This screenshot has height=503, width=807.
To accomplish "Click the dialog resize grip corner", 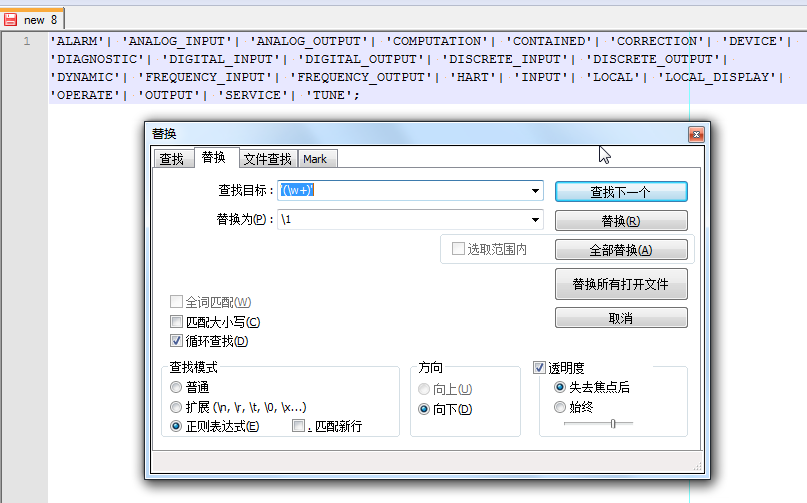I will pos(697,466).
